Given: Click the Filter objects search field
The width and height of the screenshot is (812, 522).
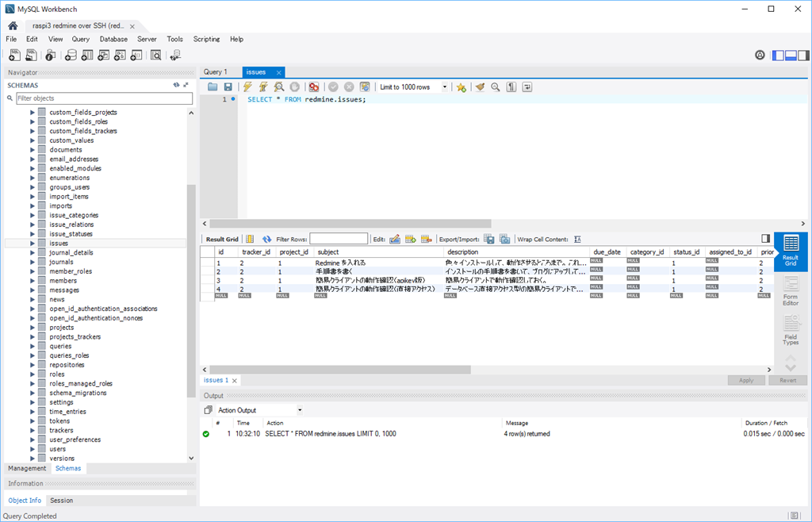Looking at the screenshot, I should click(x=104, y=98).
